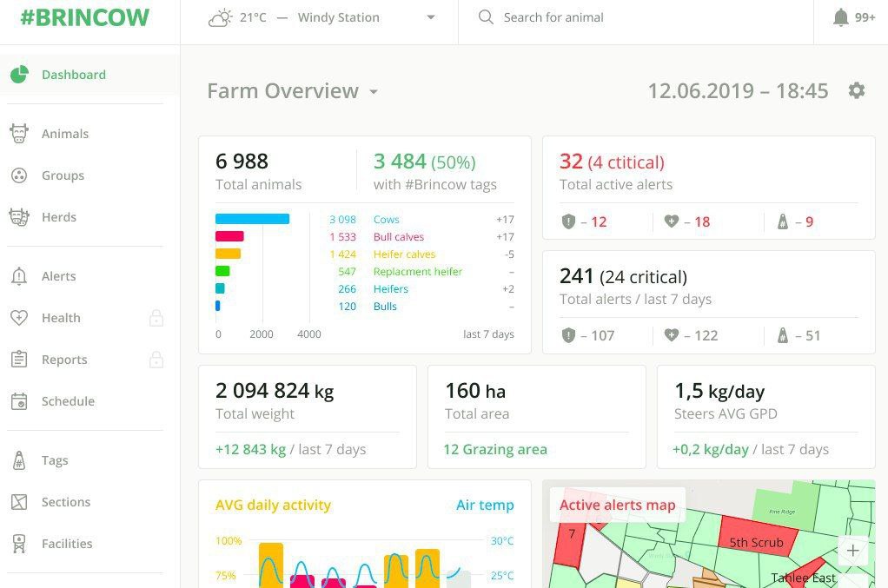
Task: Click the Health heart icon in sidebar
Action: tap(19, 318)
